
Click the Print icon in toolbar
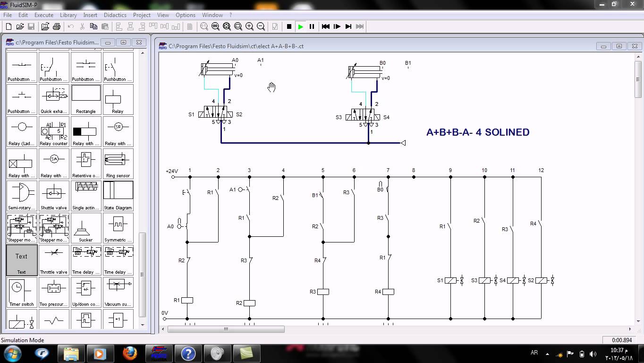click(57, 26)
